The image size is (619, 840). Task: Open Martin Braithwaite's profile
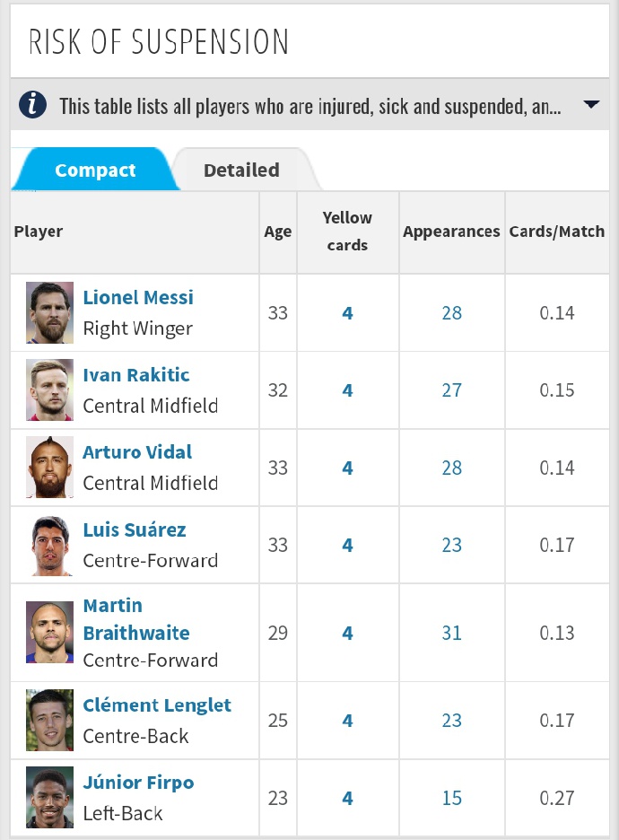tap(136, 619)
